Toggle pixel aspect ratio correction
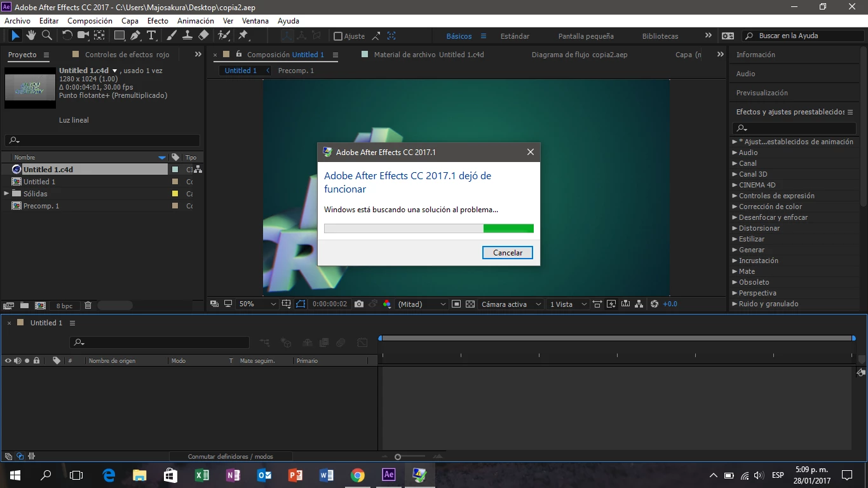 tap(597, 304)
